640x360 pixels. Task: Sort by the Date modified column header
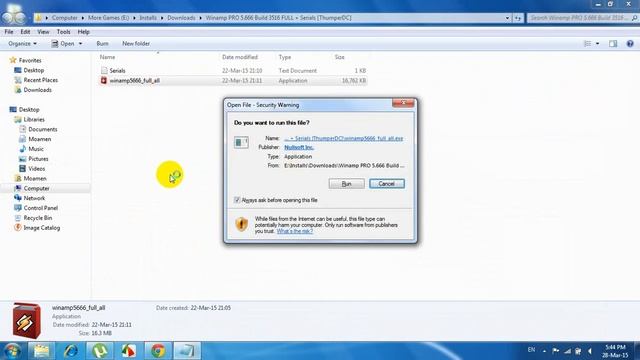[x=240, y=57]
